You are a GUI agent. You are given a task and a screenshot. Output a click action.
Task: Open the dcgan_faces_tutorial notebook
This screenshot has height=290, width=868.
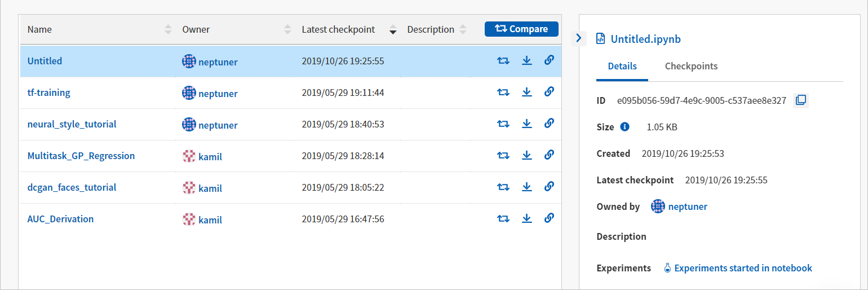click(x=72, y=187)
